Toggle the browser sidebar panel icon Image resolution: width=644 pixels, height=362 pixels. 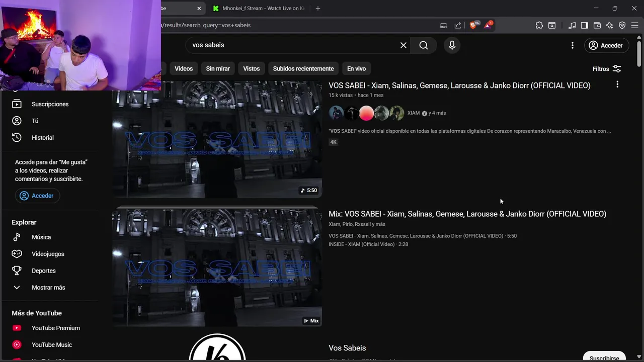point(584,25)
